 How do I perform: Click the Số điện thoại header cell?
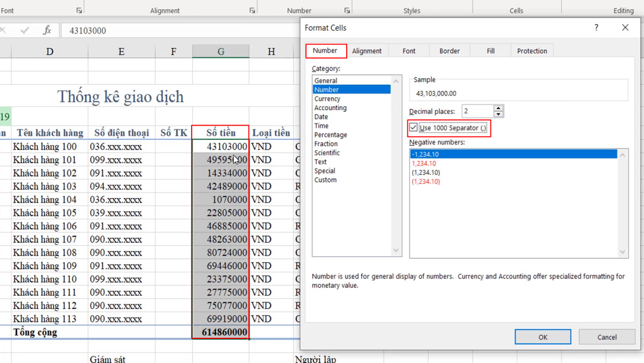click(121, 133)
